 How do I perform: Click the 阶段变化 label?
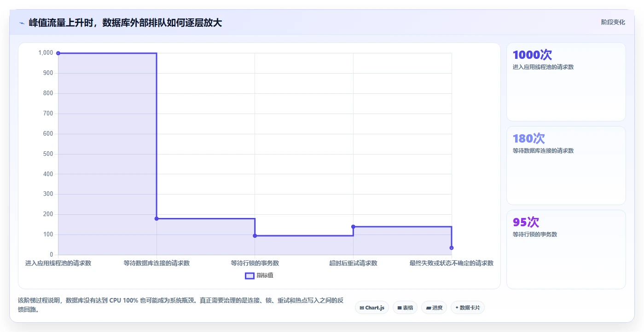pyautogui.click(x=613, y=22)
